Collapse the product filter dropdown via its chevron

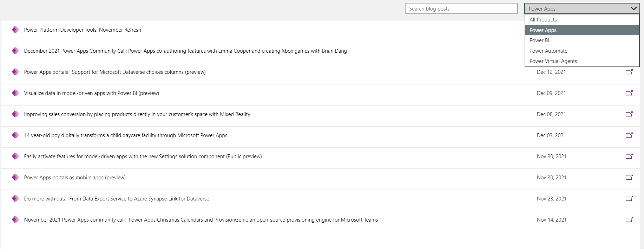pos(633,8)
